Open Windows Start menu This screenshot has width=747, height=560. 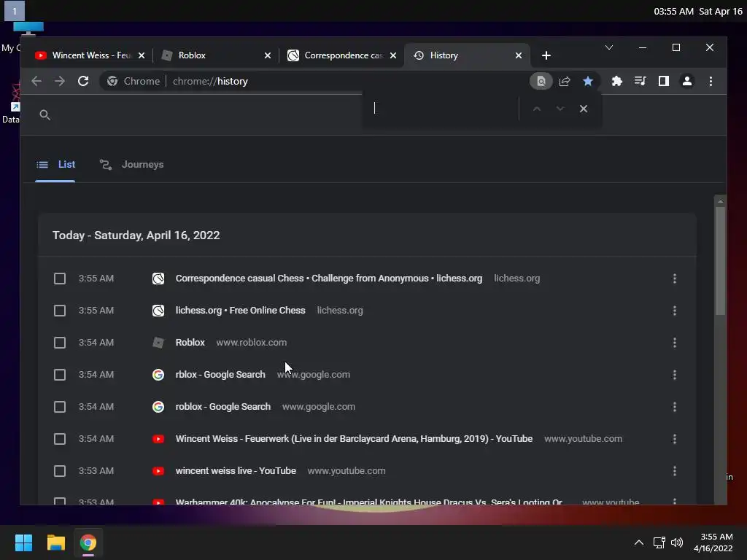click(x=23, y=542)
